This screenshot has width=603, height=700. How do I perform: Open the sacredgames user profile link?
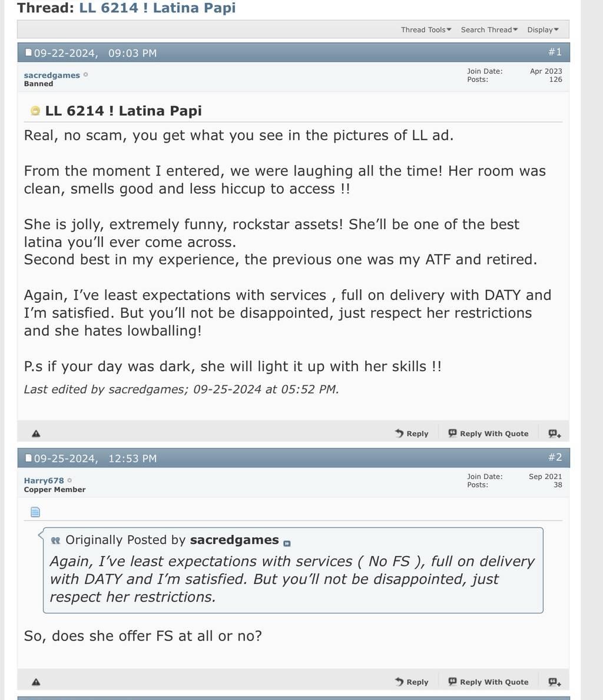point(52,75)
